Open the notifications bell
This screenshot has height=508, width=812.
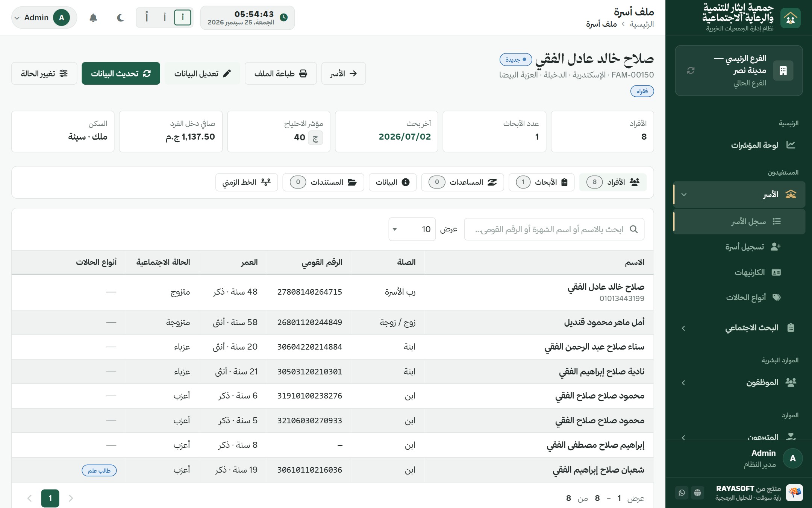click(x=93, y=18)
